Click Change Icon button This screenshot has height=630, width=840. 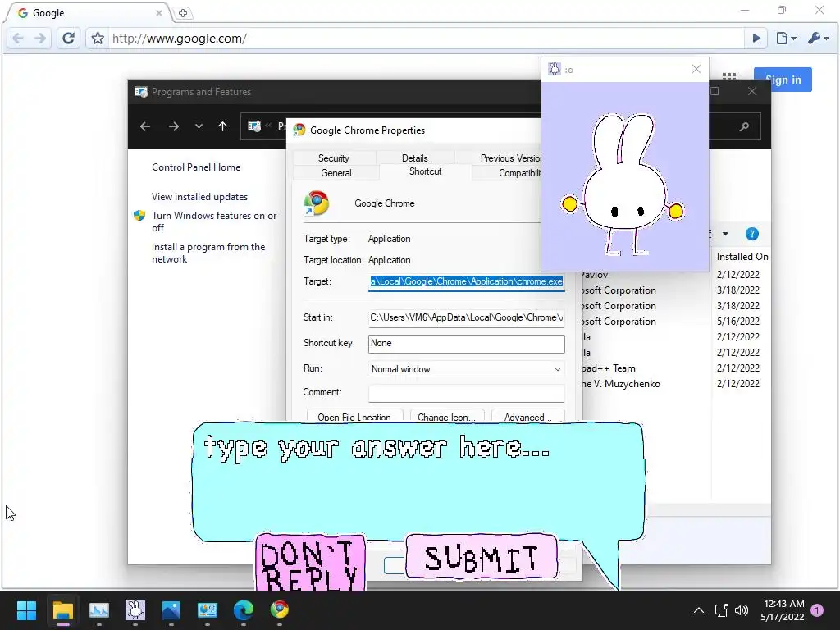coord(447,417)
